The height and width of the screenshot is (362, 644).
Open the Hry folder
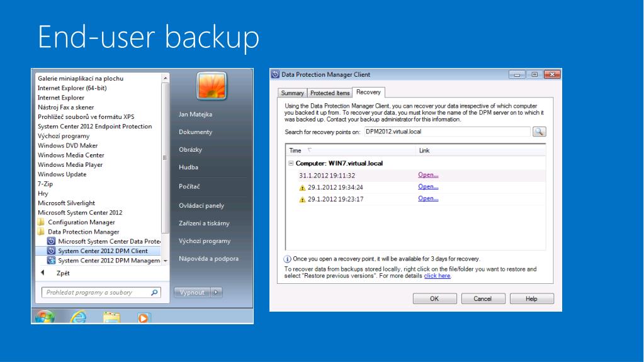click(x=43, y=193)
